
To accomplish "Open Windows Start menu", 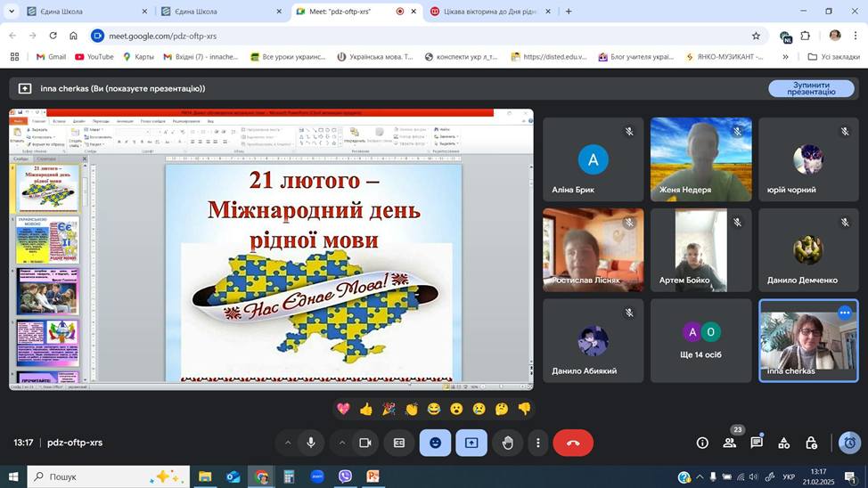I will pos(13,476).
